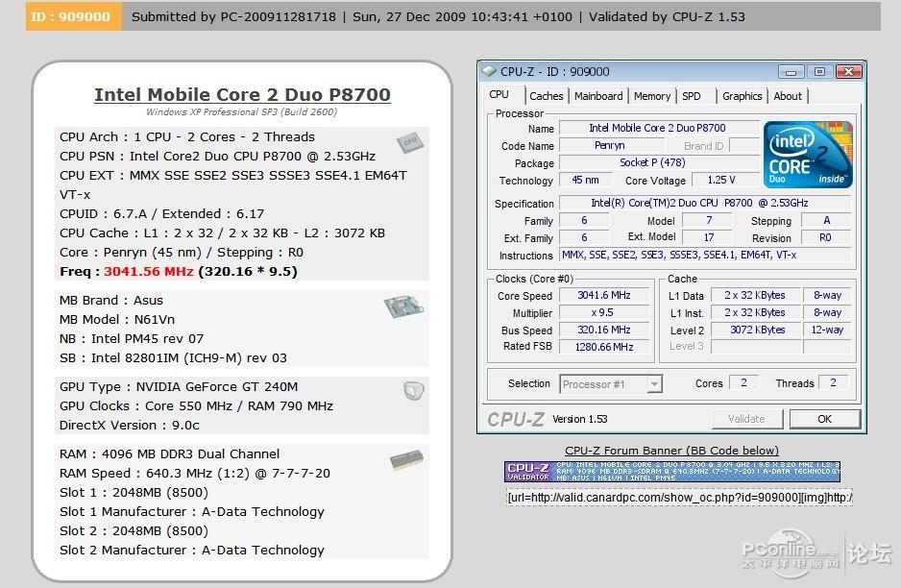This screenshot has width=901, height=588.
Task: Click the BB code URL text field
Action: pyautogui.click(x=679, y=497)
